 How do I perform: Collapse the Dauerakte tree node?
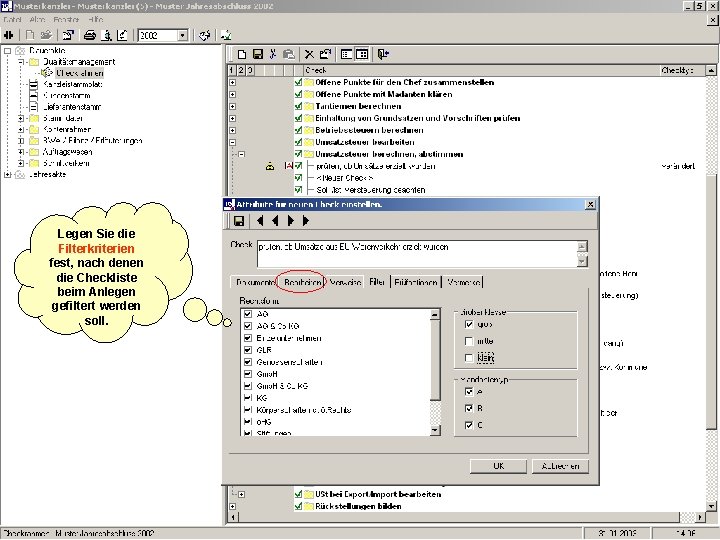[7, 51]
